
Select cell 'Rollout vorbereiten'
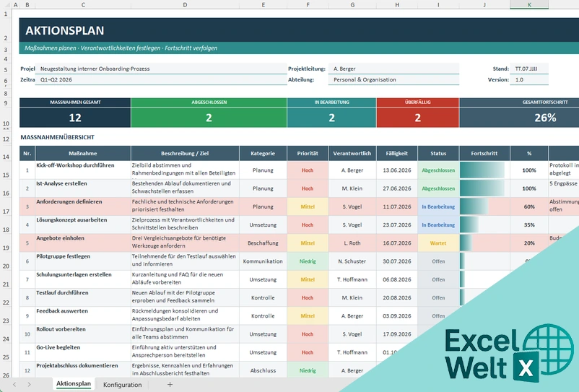[83, 334]
